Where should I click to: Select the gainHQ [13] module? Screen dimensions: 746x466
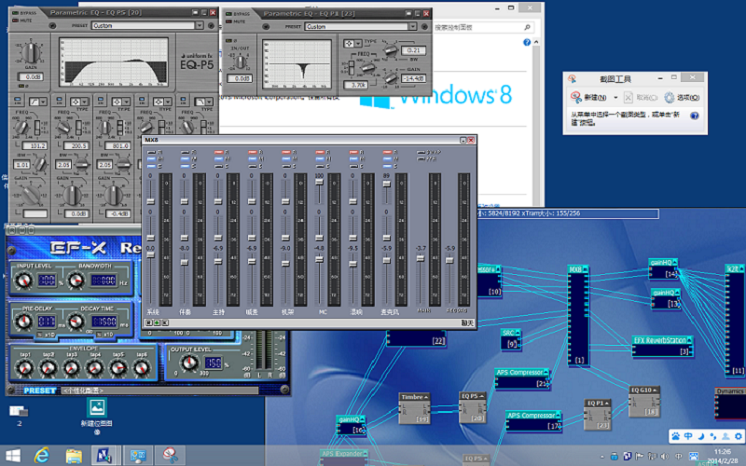tap(666, 299)
